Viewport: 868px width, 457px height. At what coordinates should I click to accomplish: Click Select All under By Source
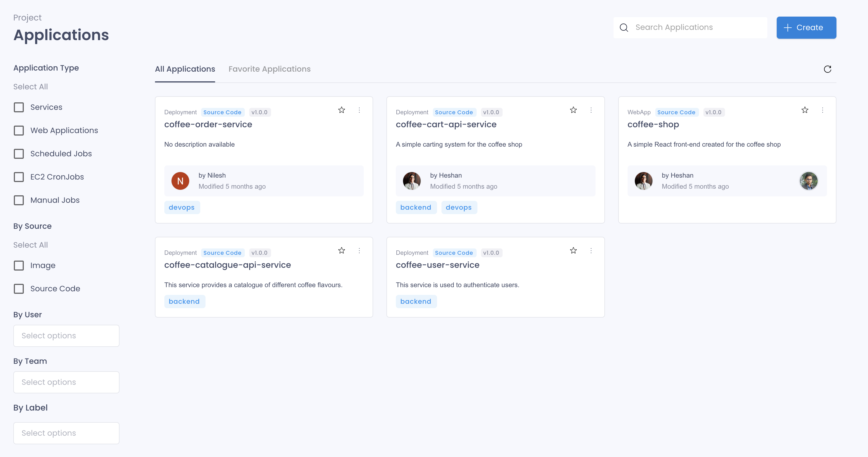click(31, 245)
